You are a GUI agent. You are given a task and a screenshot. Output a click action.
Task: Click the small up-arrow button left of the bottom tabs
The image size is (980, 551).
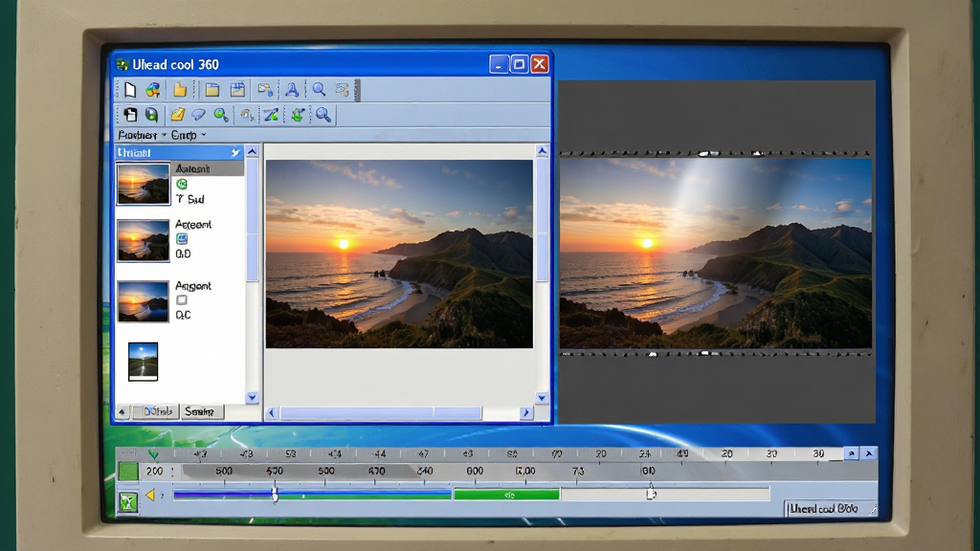click(x=122, y=412)
